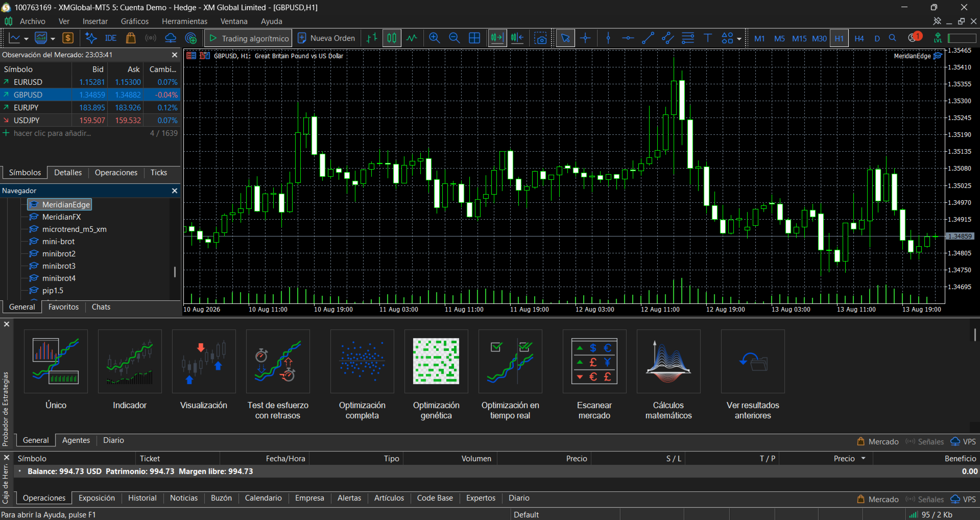Open the chart profiles icon
This screenshot has width=980, height=520.
coord(41,38)
